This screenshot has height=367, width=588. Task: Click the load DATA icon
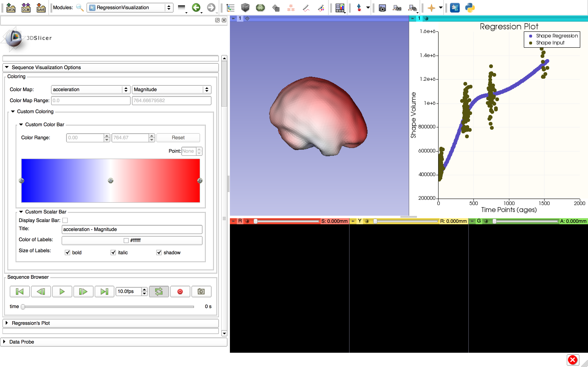coord(10,8)
